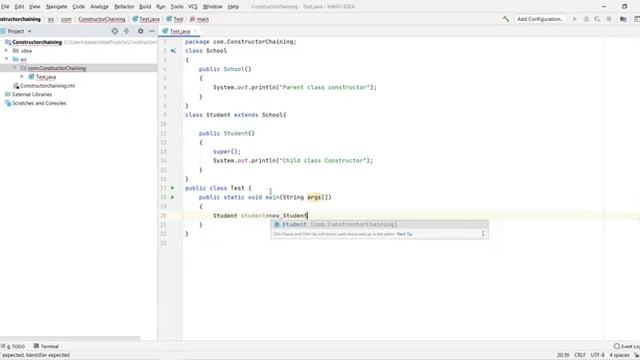Open the Run menu
Image resolution: width=640 pixels, height=360 pixels.
pos(161,7)
